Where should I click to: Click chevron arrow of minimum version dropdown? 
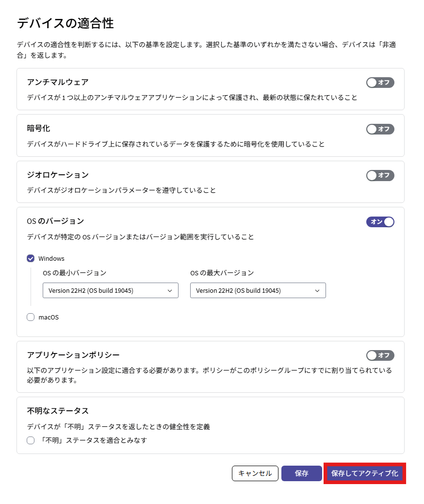coord(170,290)
